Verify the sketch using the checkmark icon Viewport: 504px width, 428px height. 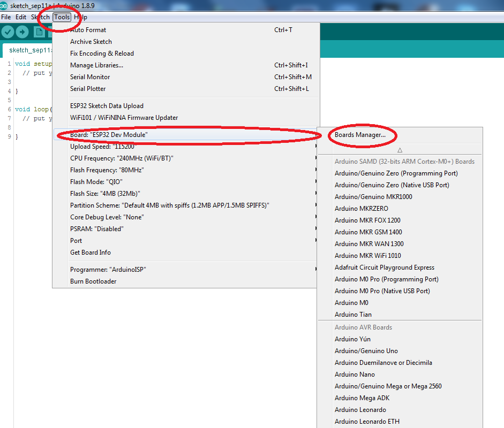pyautogui.click(x=7, y=32)
